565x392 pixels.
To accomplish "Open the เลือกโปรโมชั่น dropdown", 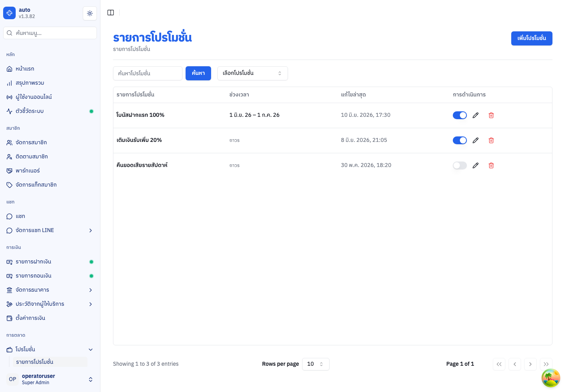I will pyautogui.click(x=253, y=73).
